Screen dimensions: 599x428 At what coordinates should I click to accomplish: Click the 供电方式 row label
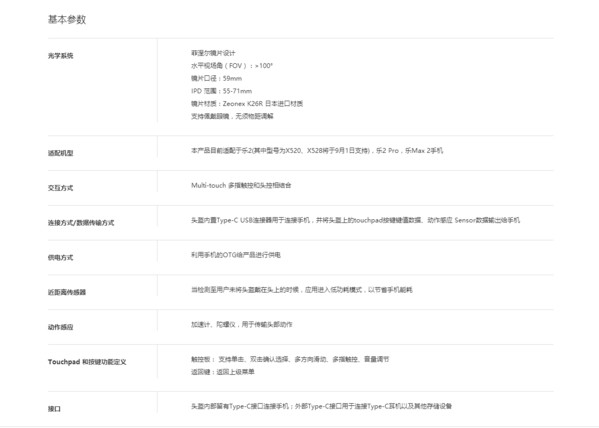[x=60, y=257]
